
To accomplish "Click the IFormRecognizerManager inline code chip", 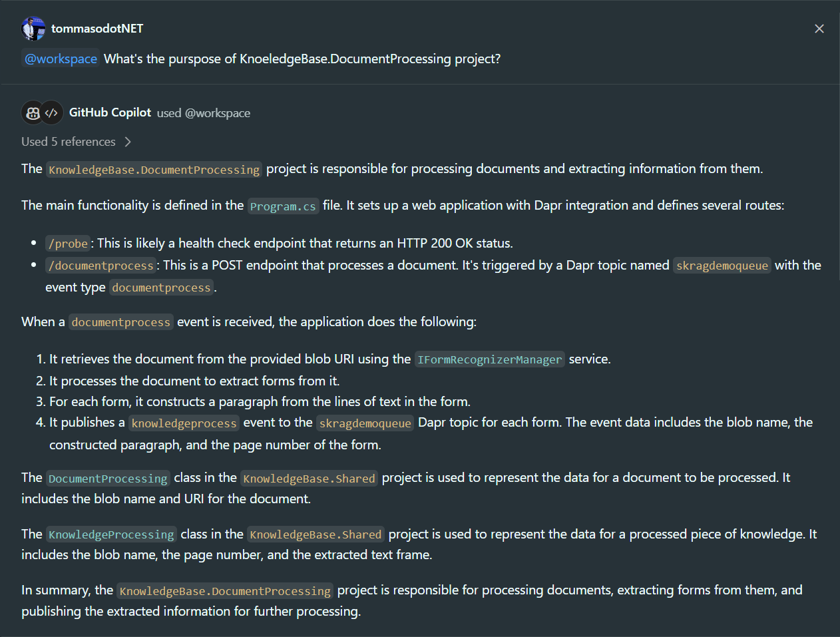I will [x=490, y=359].
